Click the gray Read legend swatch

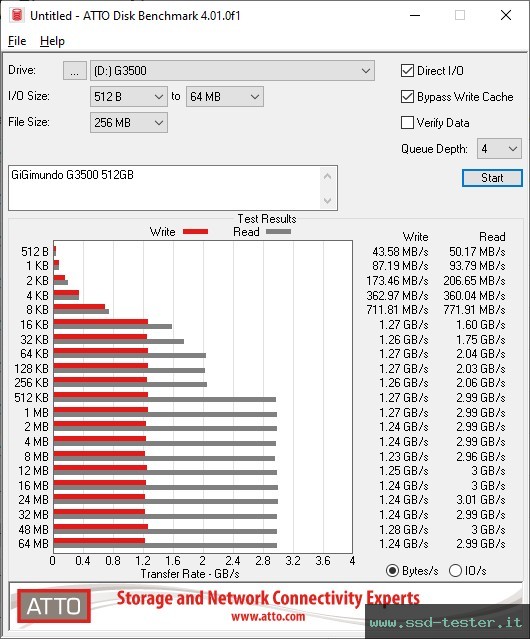click(278, 232)
